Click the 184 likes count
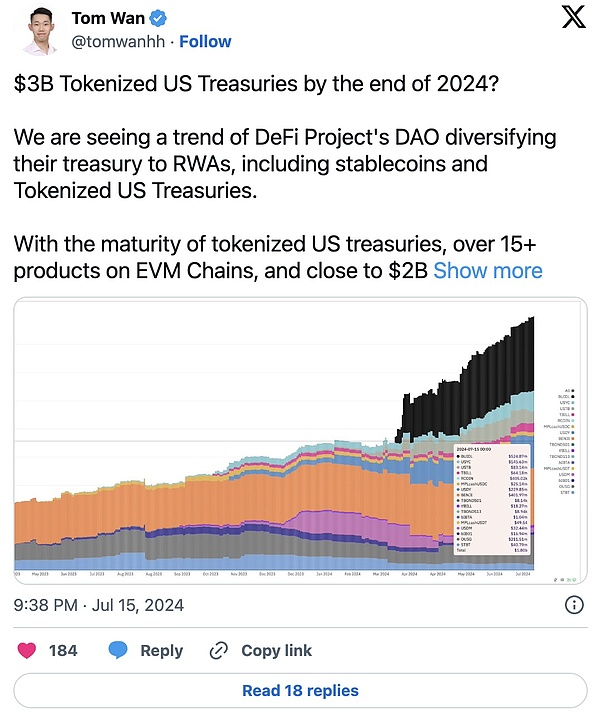600x720 pixels. [63, 651]
